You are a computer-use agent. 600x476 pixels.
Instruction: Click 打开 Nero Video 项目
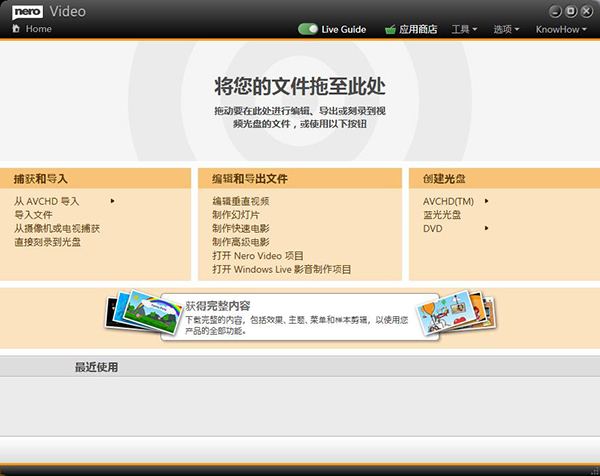tap(258, 256)
